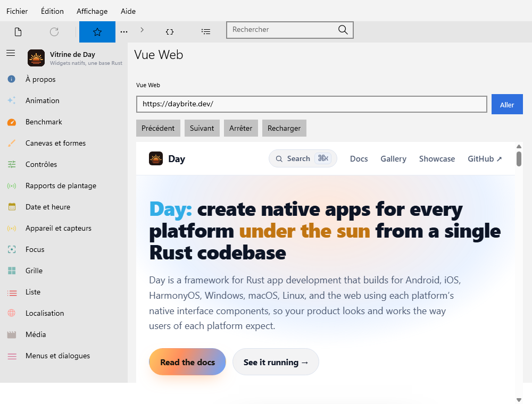This screenshot has height=404, width=532.
Task: Open the Aide menu
Action: coord(128,11)
